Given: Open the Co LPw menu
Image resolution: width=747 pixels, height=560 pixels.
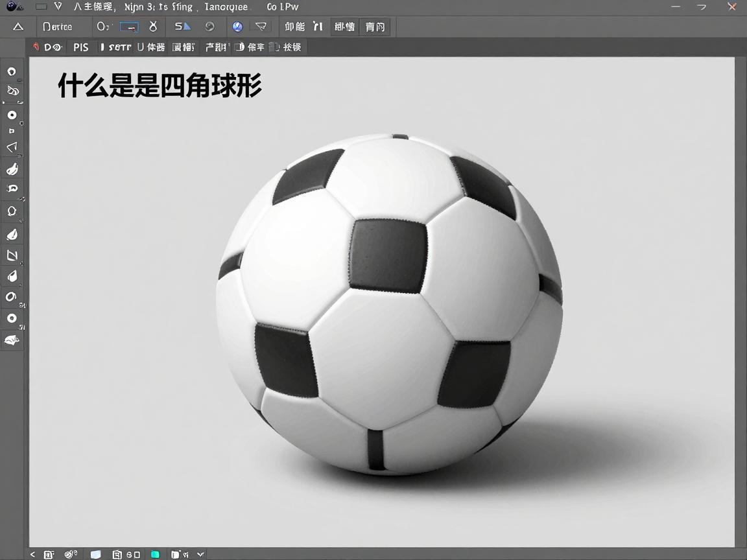Looking at the screenshot, I should [282, 7].
